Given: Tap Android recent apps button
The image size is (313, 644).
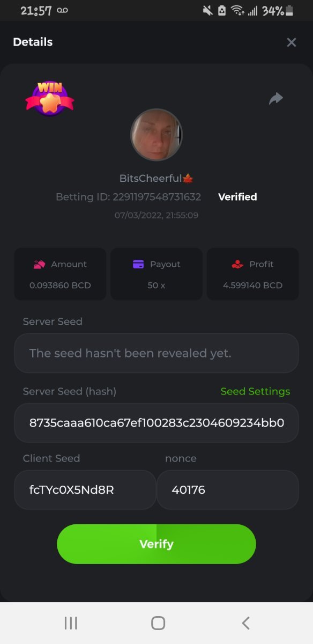Looking at the screenshot, I should [x=71, y=623].
